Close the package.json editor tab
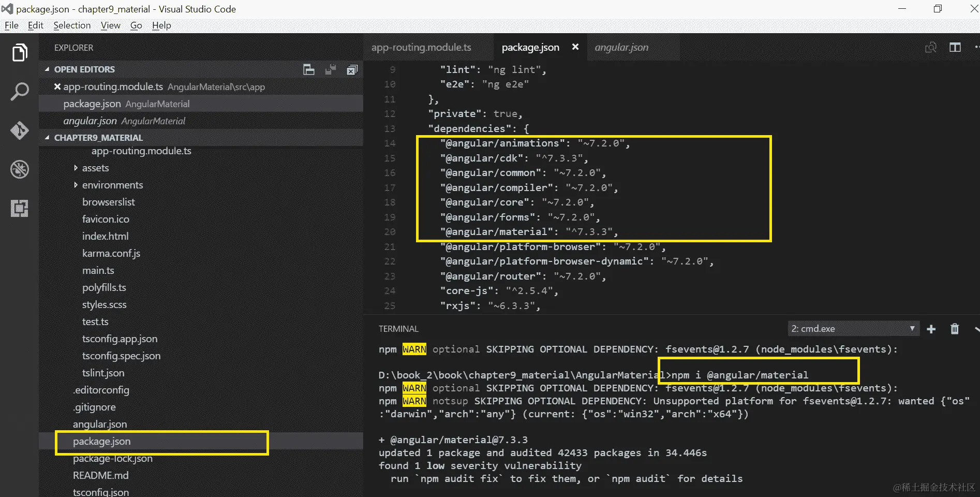The width and height of the screenshot is (980, 497). click(x=575, y=47)
